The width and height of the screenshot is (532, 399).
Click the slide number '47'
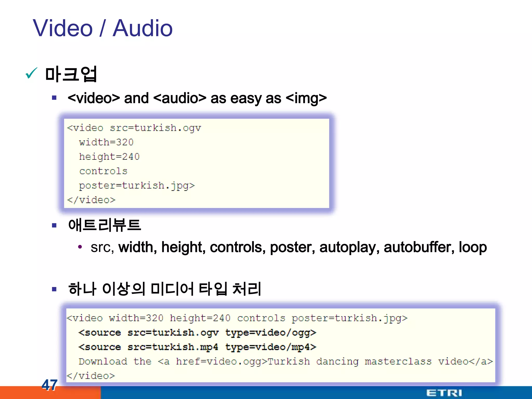[x=50, y=385]
